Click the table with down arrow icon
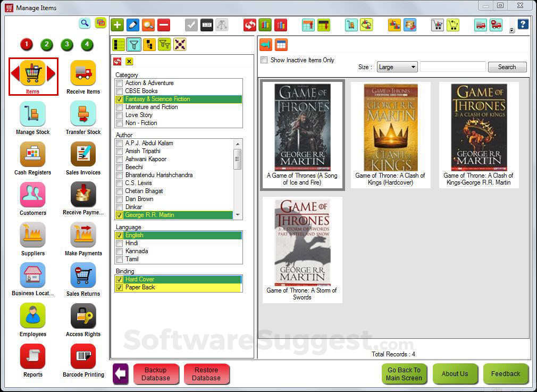The width and height of the screenshot is (537, 392). pos(324,25)
